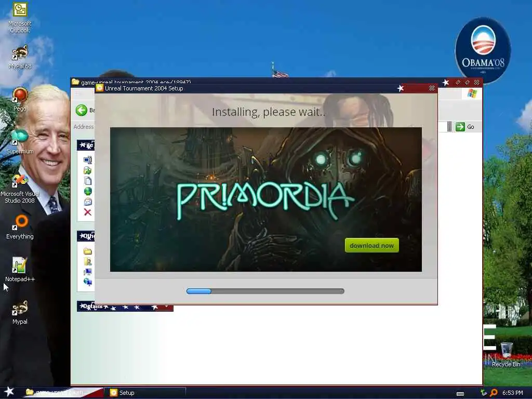This screenshot has width=532, height=399.
Task: Collapse the Other Places panel header
Action: (x=86, y=236)
